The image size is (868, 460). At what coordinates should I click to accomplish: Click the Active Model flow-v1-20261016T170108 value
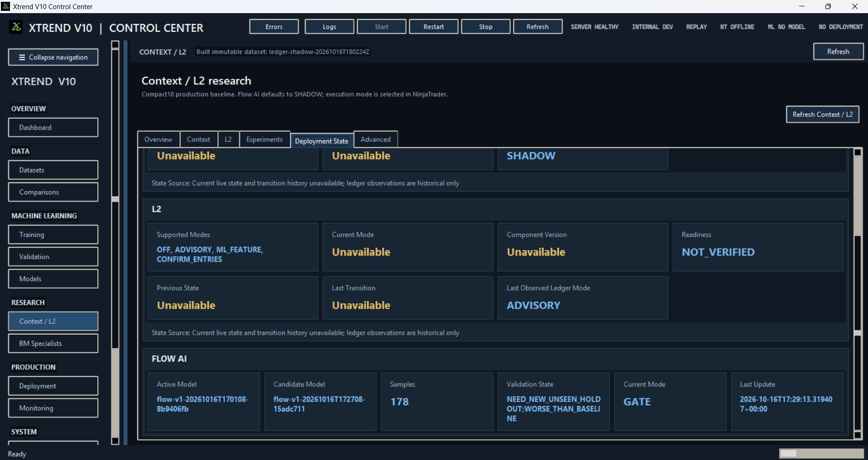pos(202,404)
